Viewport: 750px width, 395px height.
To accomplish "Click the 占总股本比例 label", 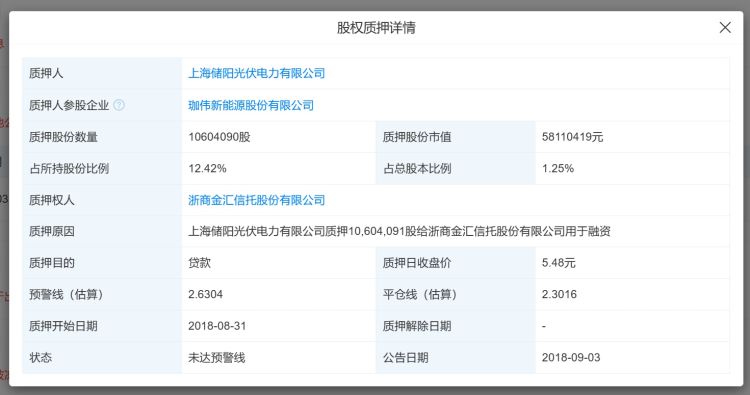I will pos(417,168).
